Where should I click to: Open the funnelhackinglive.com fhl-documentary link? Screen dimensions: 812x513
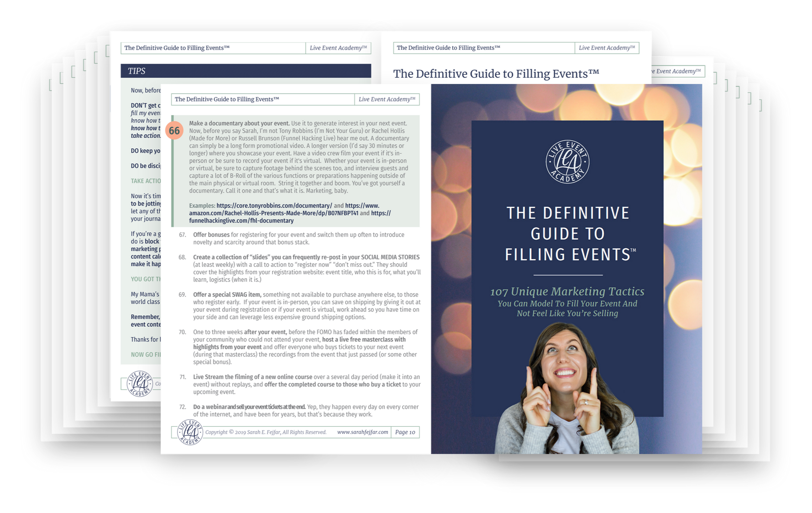point(241,221)
